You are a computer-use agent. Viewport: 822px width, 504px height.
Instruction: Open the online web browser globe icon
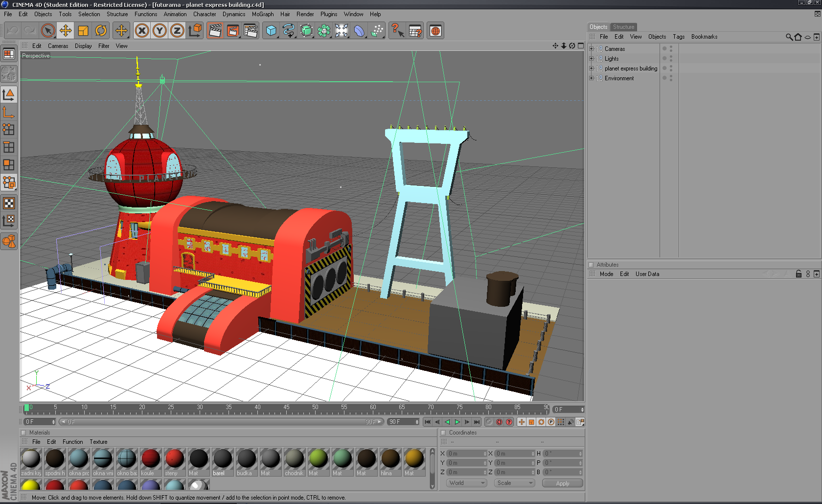pyautogui.click(x=435, y=31)
